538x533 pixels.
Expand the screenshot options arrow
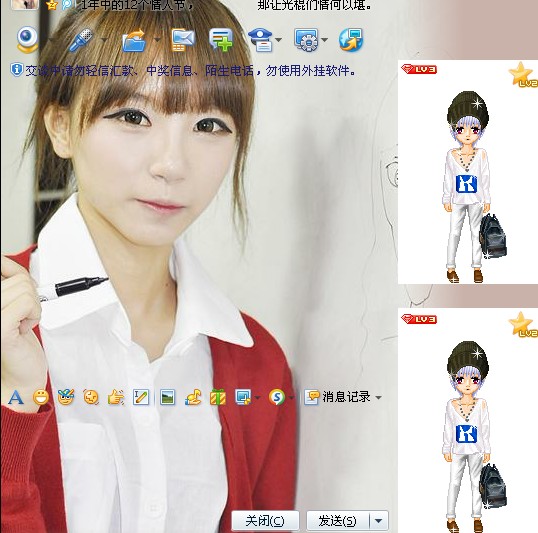pos(257,398)
